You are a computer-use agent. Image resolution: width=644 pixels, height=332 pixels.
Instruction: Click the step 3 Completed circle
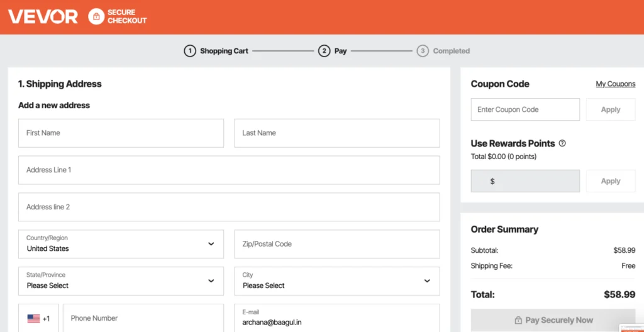coord(423,51)
